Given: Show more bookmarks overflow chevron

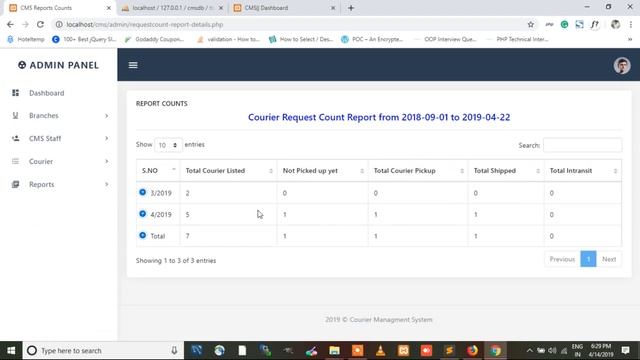Looking at the screenshot, I should (630, 39).
